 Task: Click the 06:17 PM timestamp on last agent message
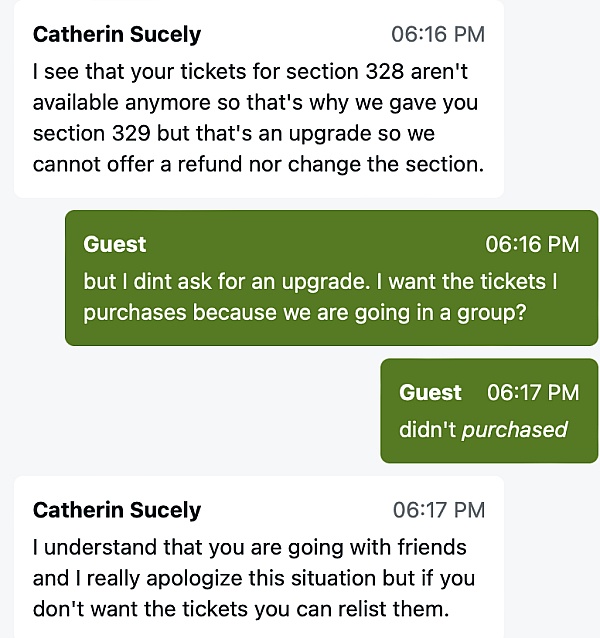click(x=438, y=511)
